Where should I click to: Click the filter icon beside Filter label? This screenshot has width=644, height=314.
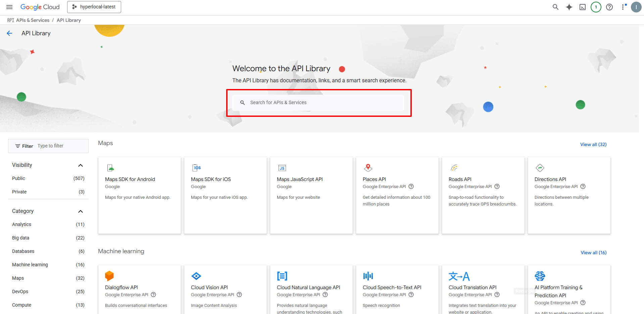(x=18, y=146)
